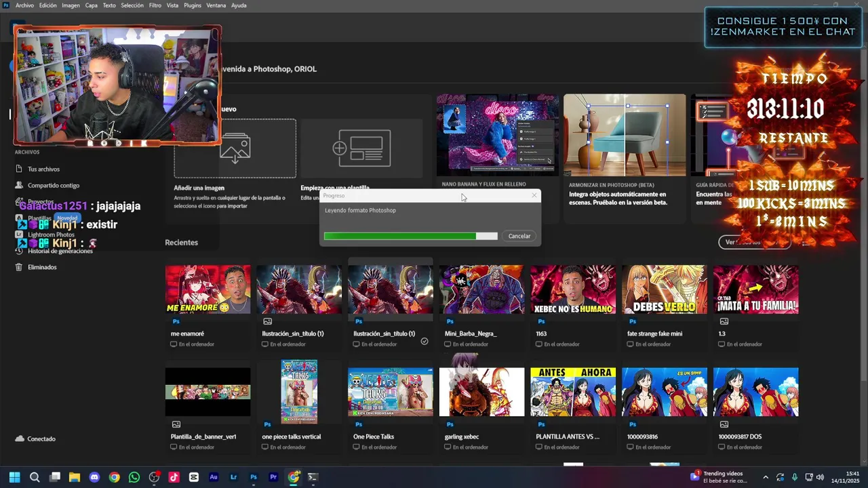Screen dimensions: 868x488
Task: Open the garling xebec recent file
Action: (x=481, y=392)
